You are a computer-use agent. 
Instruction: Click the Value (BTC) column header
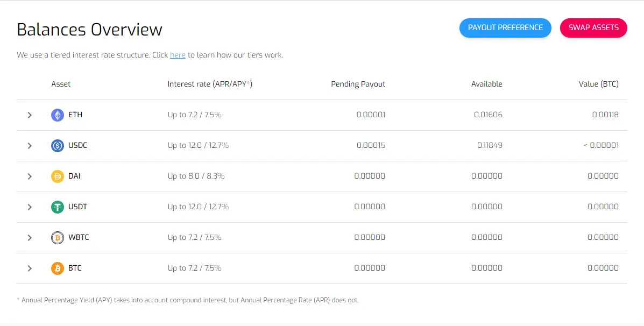(x=598, y=84)
